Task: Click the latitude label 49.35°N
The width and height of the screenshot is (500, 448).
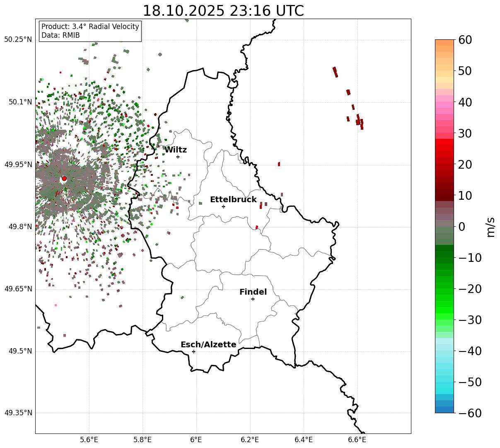Action: point(18,413)
